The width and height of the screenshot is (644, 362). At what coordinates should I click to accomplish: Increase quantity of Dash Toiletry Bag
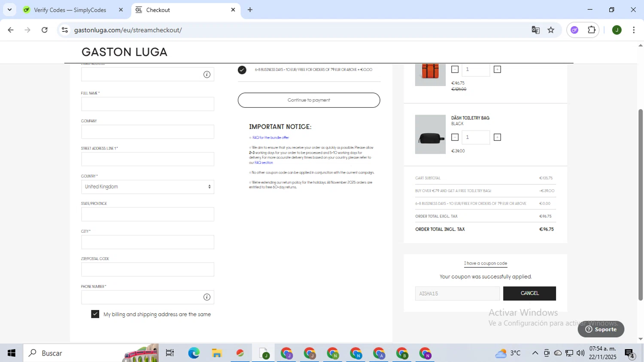click(x=497, y=137)
